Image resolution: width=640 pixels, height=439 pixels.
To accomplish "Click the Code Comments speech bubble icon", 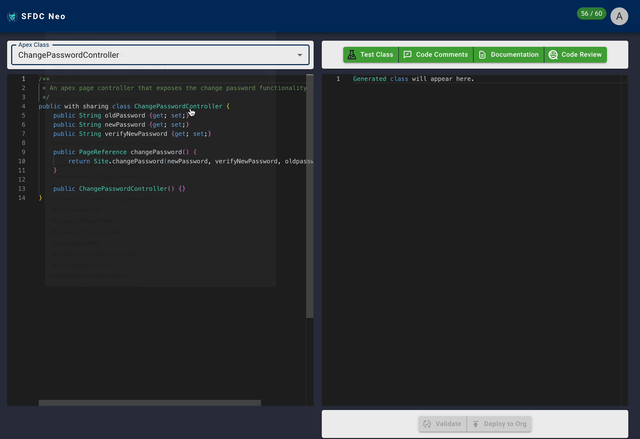I will pyautogui.click(x=407, y=55).
